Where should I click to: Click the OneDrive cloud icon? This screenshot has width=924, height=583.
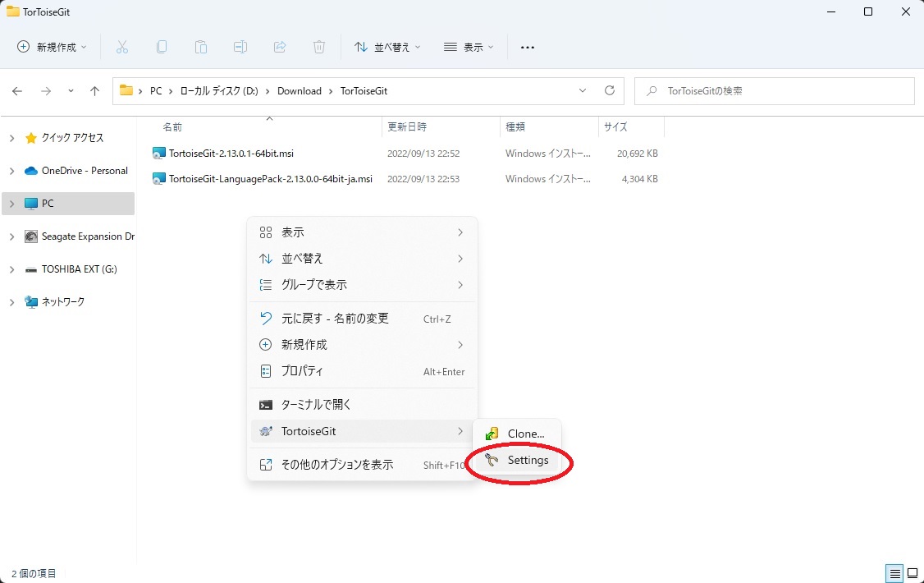[x=31, y=171]
